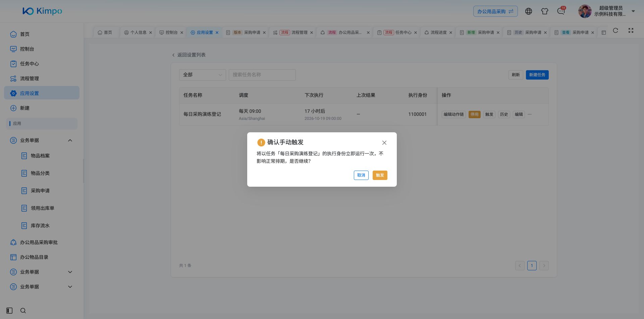Screen dimensions: 644x319
Task: Expand the user account dropdown arrow
Action: (633, 11)
